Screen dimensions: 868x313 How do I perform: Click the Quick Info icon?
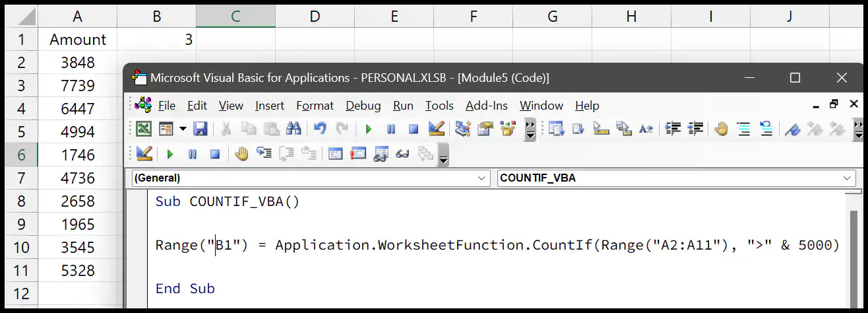[601, 129]
